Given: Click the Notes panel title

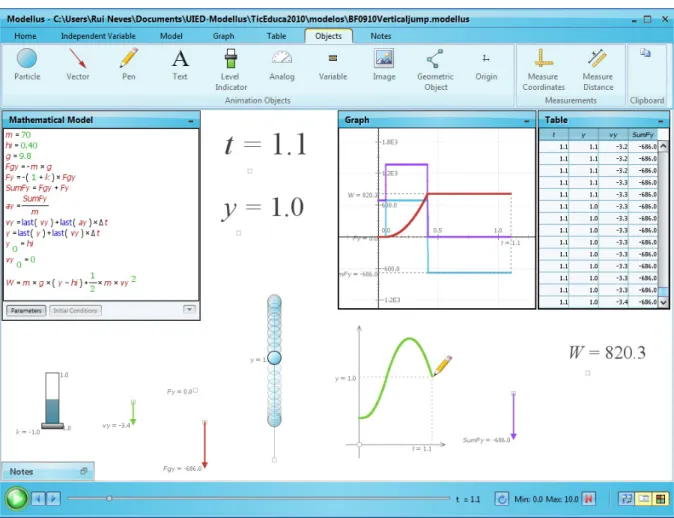Looking at the screenshot, I should pos(21,472).
